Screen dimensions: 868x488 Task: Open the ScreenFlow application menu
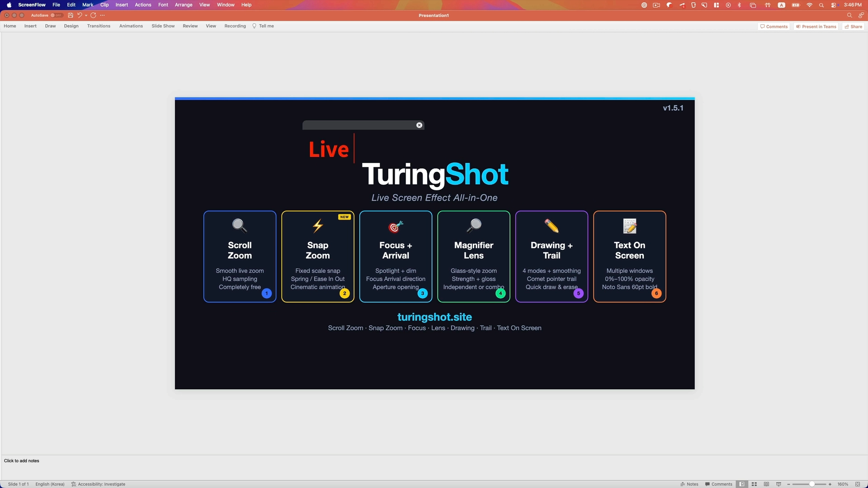pos(32,5)
